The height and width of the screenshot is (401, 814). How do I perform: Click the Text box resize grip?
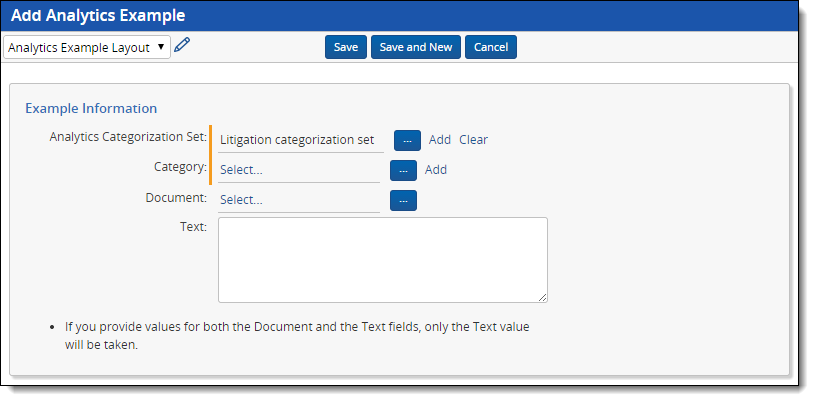[x=543, y=297]
